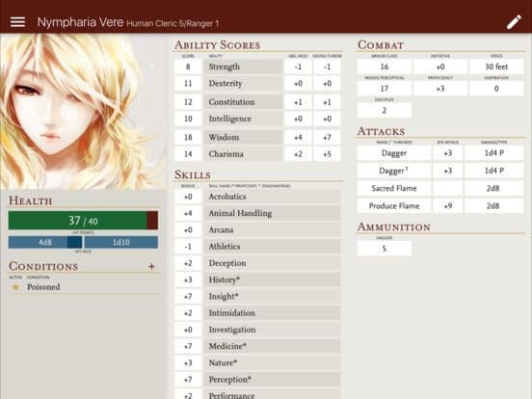Edit the Dexterity score value 11

[x=188, y=84]
